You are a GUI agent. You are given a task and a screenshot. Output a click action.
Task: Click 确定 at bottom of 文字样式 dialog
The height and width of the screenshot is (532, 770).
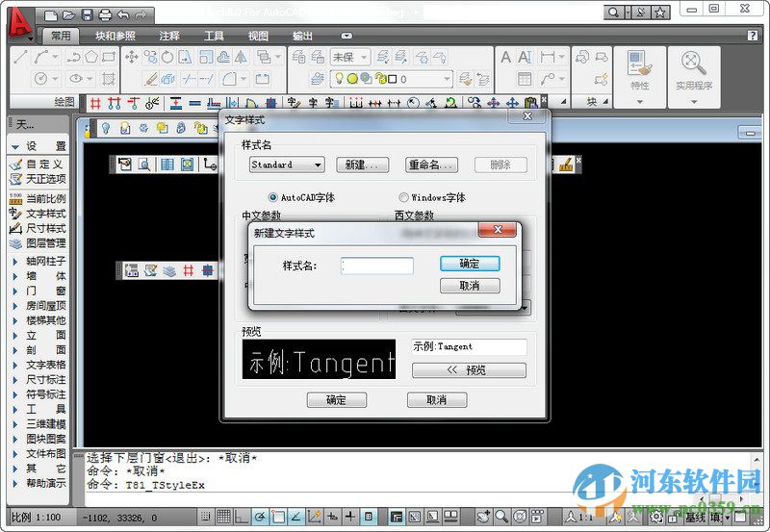(337, 400)
